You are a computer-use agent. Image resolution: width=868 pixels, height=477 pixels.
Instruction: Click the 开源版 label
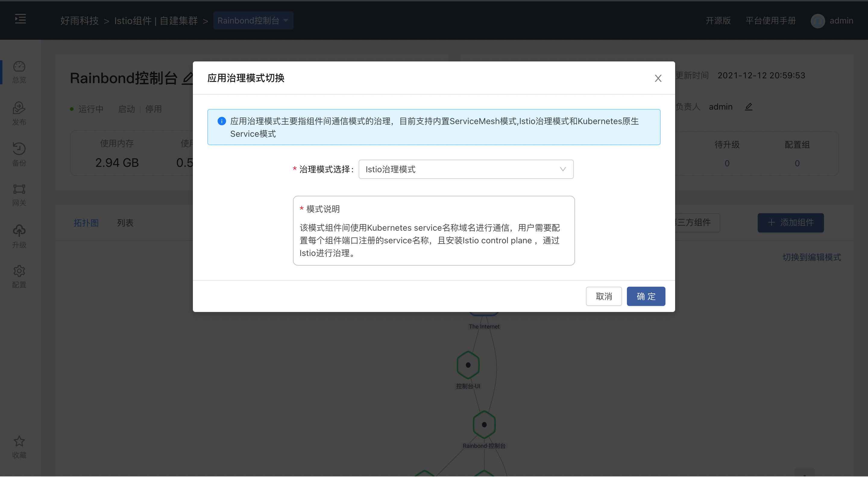pos(718,21)
